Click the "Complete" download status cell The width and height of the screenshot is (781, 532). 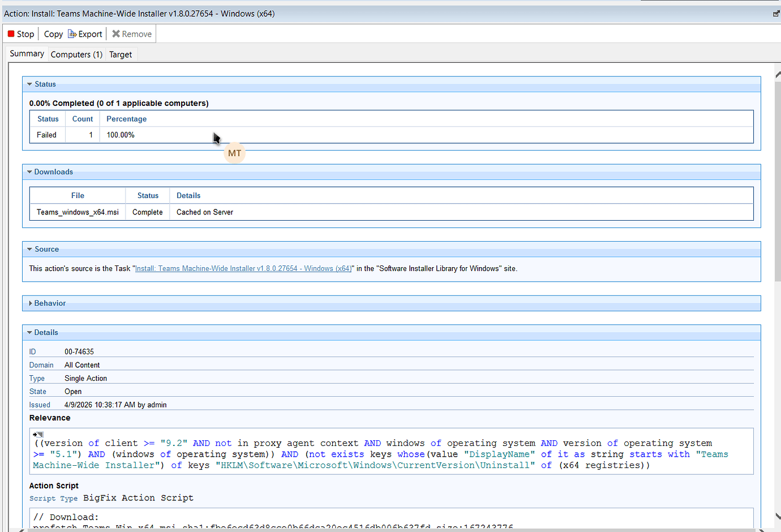148,212
